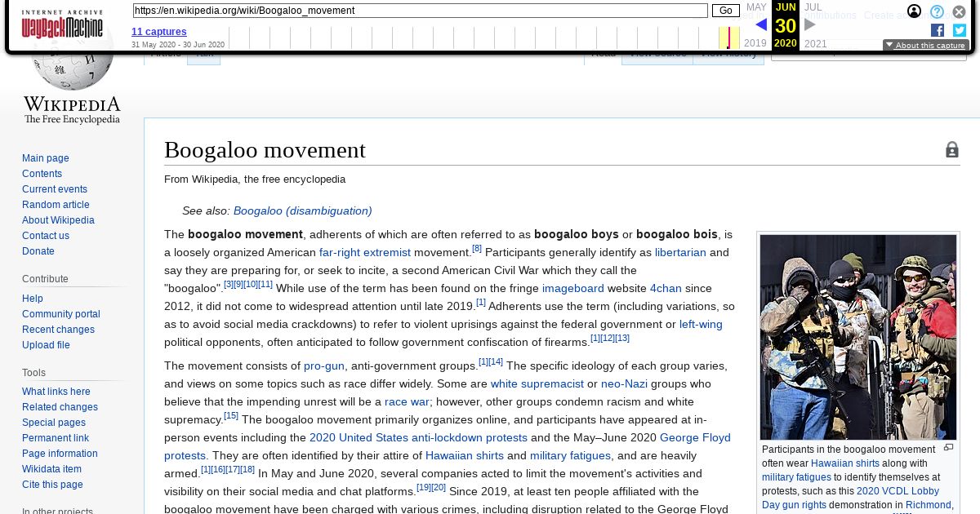
Task: Jump to citation [8]
Action: click(477, 248)
